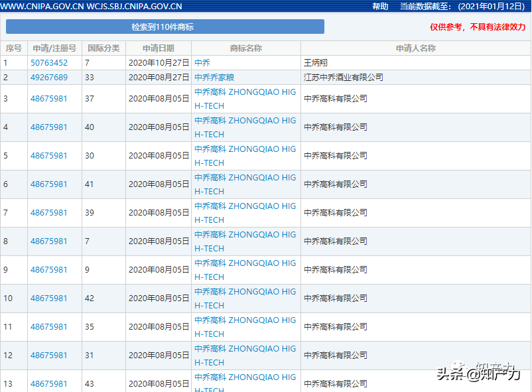Open 中乔高科 ZHONGQIAO HIGH-TECH link in row 8
The width and height of the screenshot is (532, 392).
pyautogui.click(x=245, y=241)
